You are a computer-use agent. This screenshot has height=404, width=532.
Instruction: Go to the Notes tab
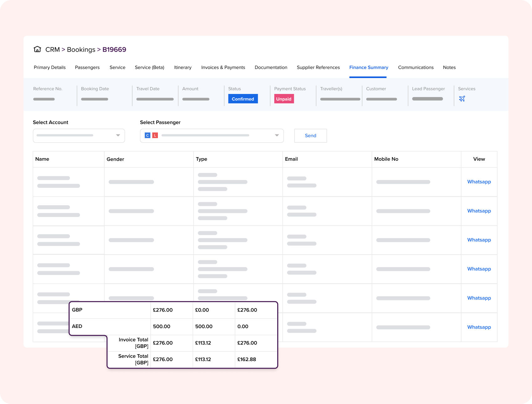[x=449, y=67]
